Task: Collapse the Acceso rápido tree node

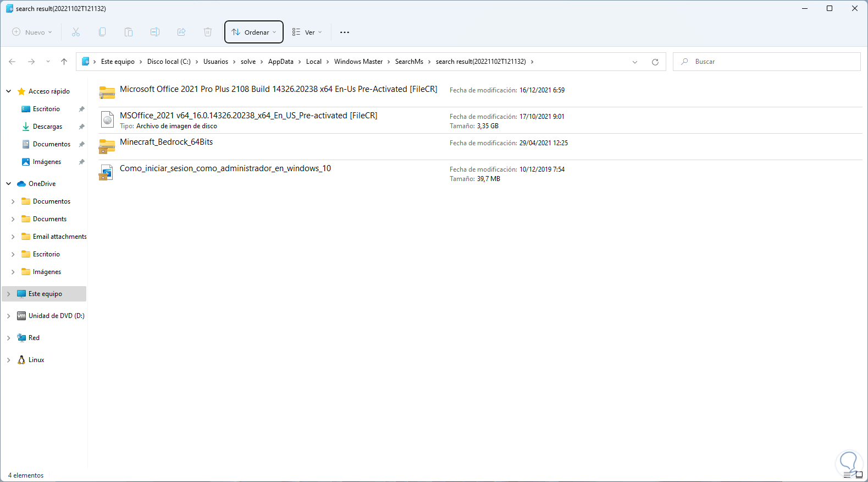Action: click(9, 91)
